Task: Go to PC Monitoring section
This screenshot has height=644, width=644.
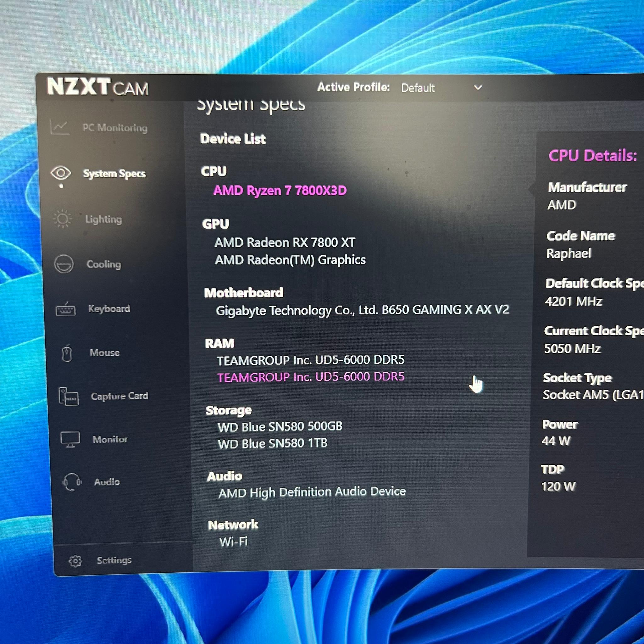Action: coord(115,128)
